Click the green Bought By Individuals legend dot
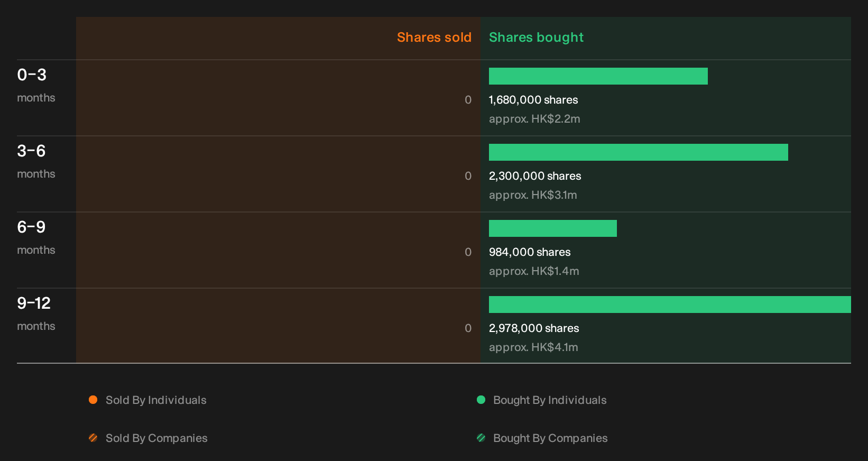Image resolution: width=868 pixels, height=461 pixels. (481, 400)
